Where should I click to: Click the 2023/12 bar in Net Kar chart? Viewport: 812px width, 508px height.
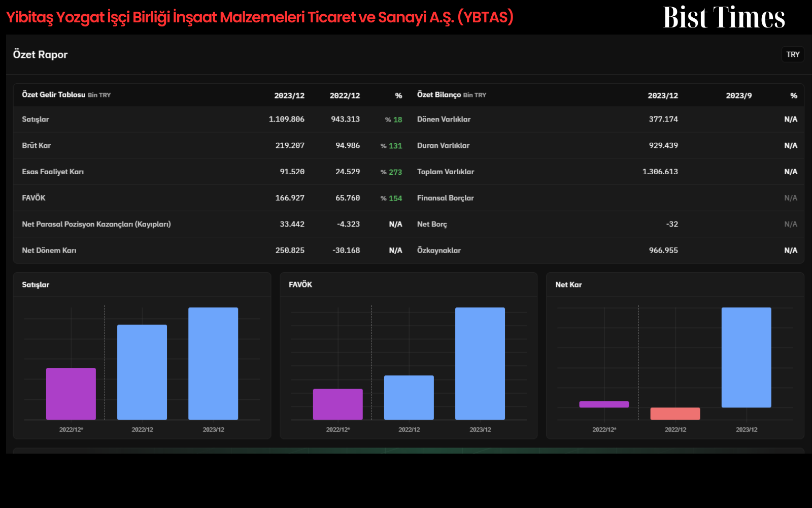click(747, 358)
